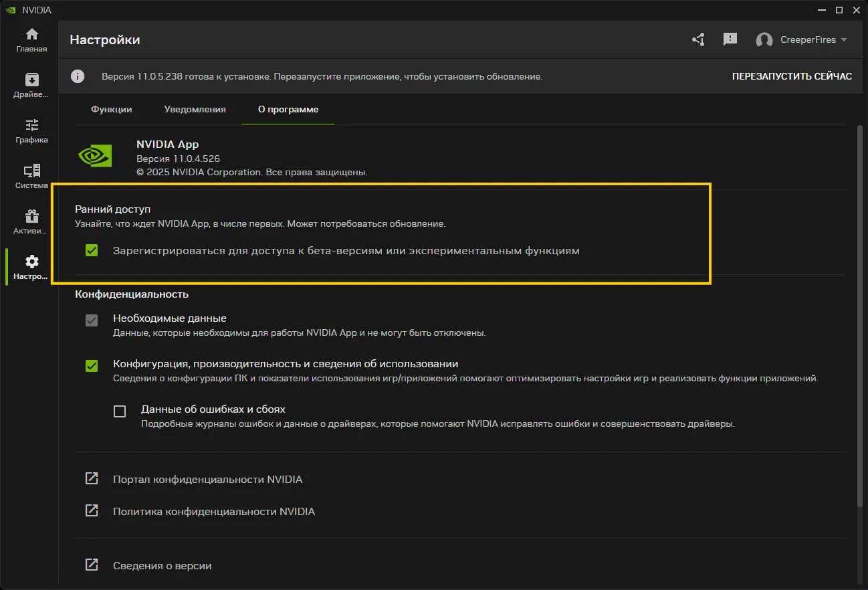The image size is (868, 590).
Task: Click the Настройки page heading
Action: 105,40
